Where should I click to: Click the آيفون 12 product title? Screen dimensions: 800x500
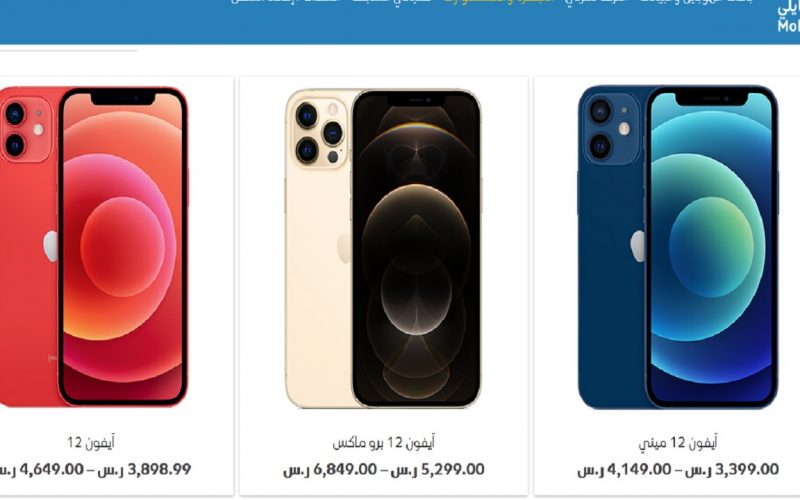point(91,442)
